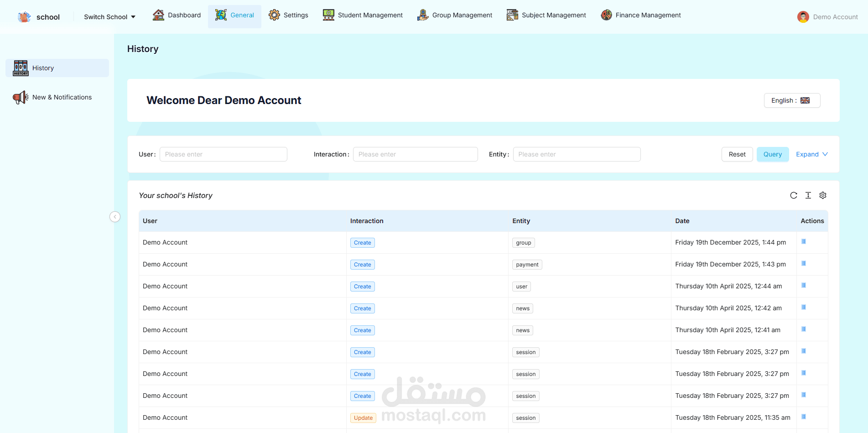View details for the group row
The width and height of the screenshot is (868, 433).
[x=804, y=242]
